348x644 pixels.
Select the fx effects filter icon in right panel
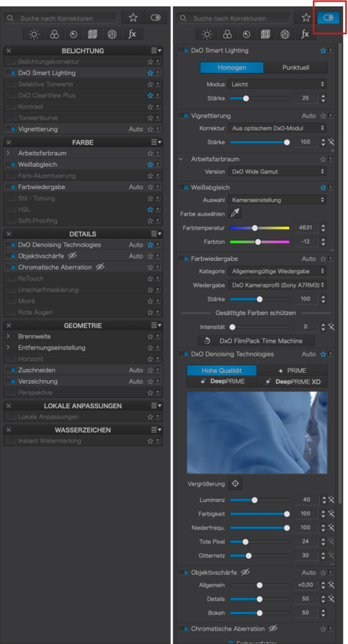[x=305, y=35]
